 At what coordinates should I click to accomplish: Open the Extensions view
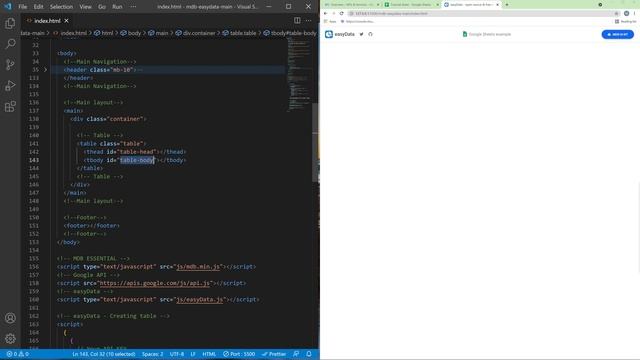pyautogui.click(x=10, y=107)
